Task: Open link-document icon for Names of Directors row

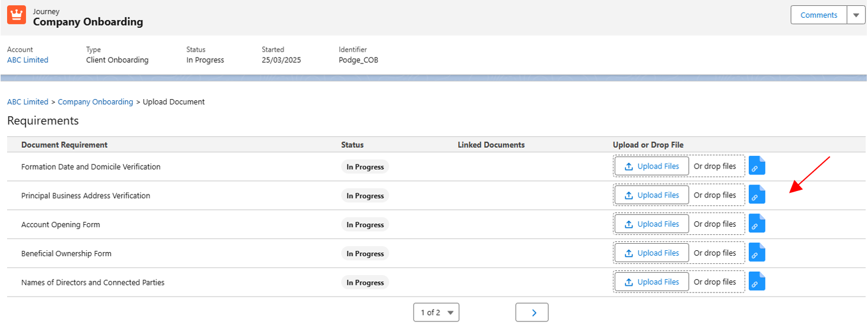Action: pyautogui.click(x=756, y=282)
